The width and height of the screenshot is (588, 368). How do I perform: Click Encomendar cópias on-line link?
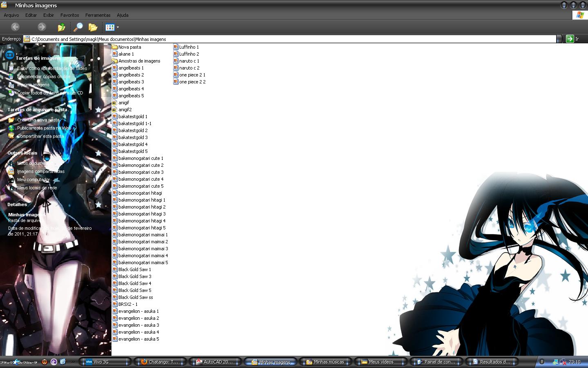click(44, 76)
